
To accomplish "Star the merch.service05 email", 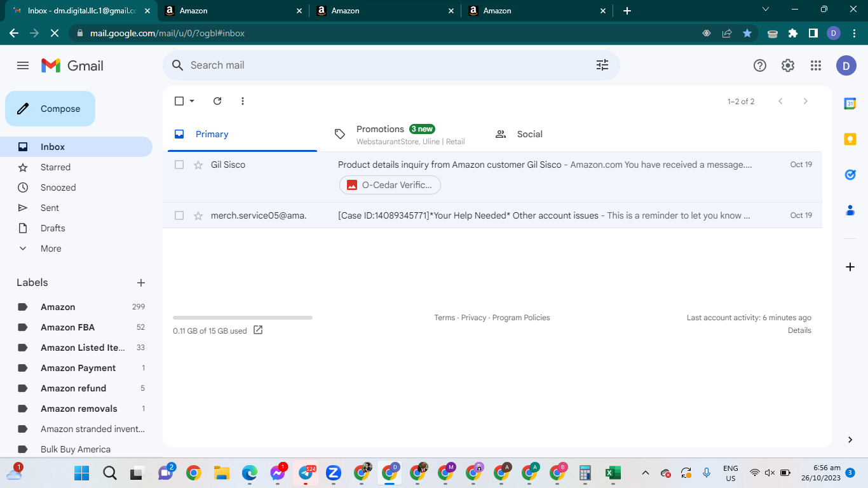I will [198, 215].
